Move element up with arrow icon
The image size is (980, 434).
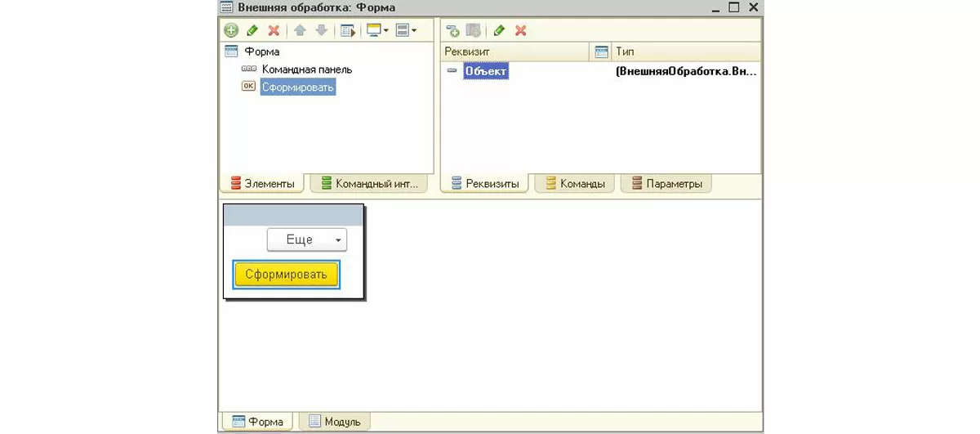click(301, 30)
